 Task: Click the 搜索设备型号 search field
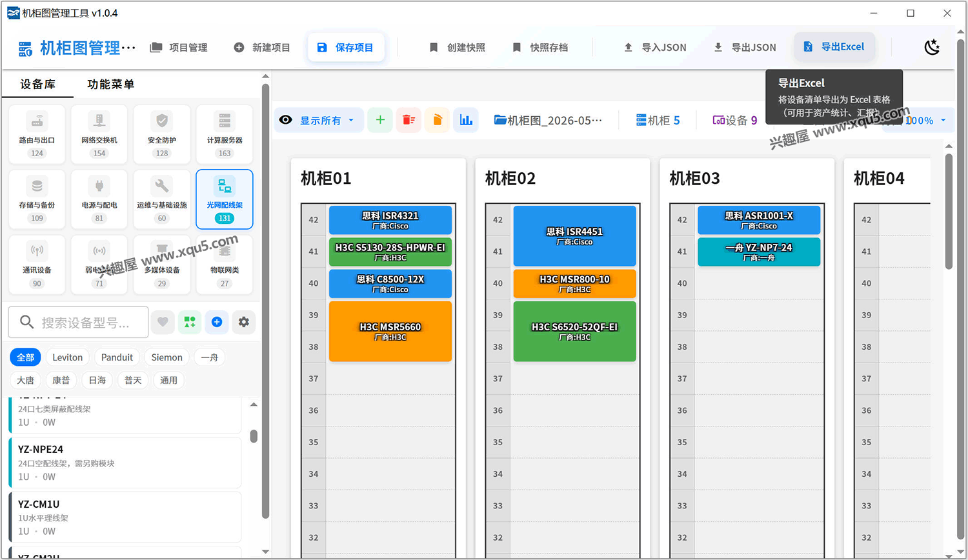pyautogui.click(x=79, y=322)
